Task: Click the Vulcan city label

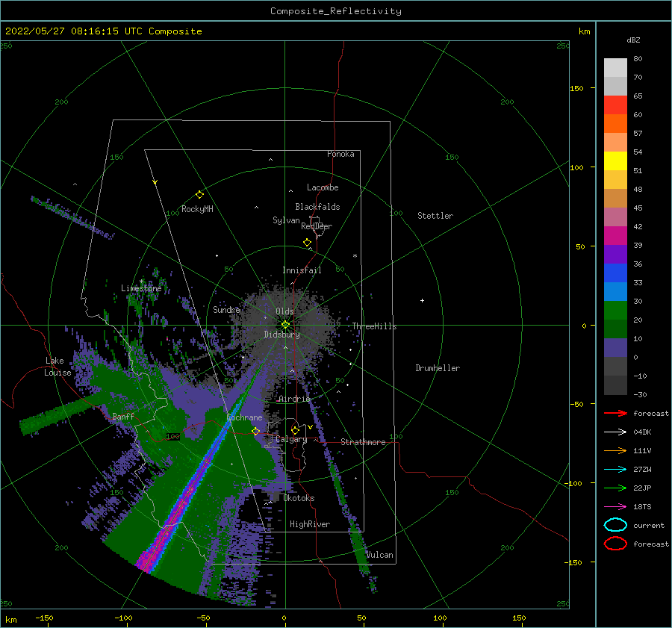Action: click(380, 555)
